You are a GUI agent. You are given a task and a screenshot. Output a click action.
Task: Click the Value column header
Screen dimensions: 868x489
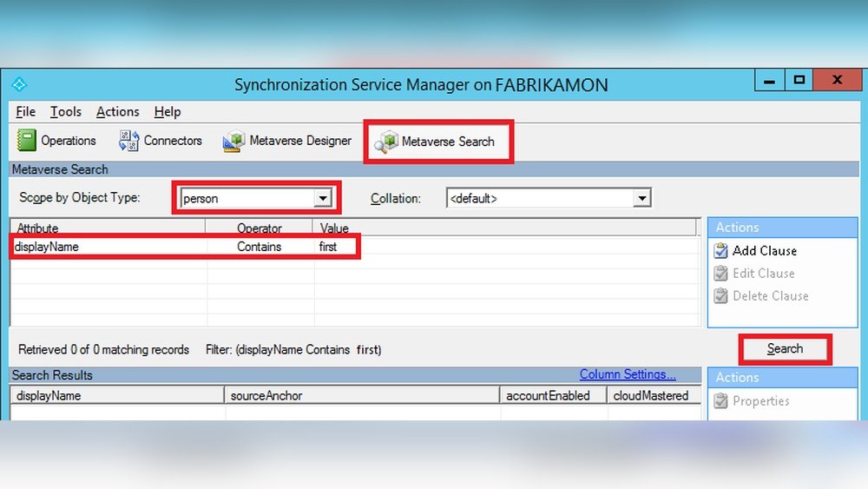(x=504, y=228)
